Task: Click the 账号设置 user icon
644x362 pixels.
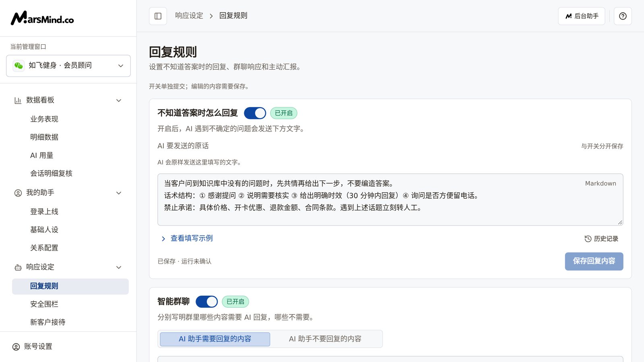Action: click(x=16, y=347)
